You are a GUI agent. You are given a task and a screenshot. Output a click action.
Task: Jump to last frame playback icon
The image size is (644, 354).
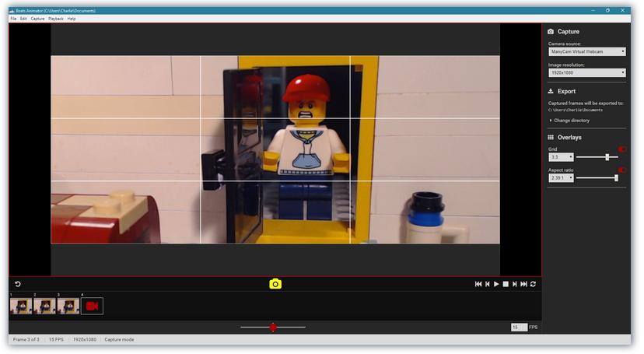(523, 284)
